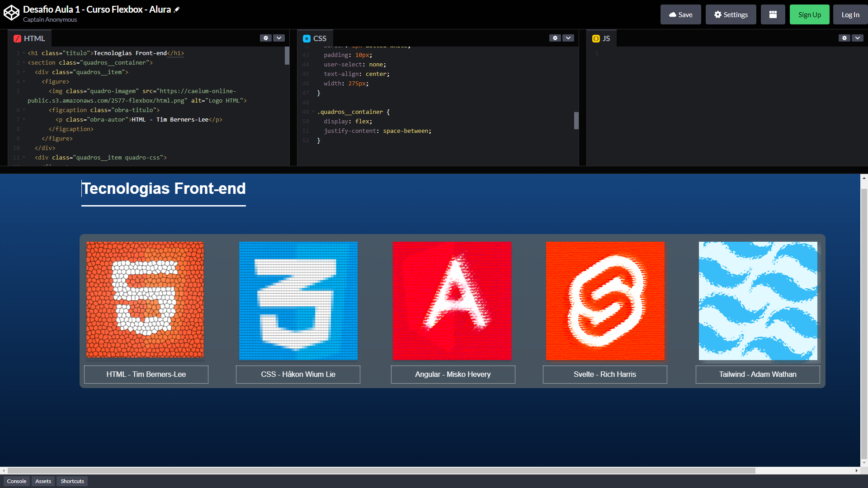Click HTML line with obra-autor paragraph
Image resolution: width=868 pixels, height=488 pixels.
pos(139,120)
